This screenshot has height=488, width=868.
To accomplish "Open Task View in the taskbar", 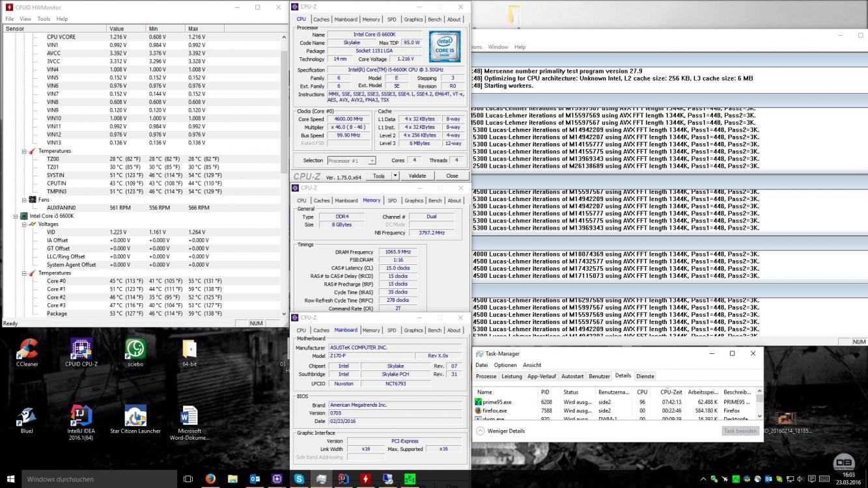I will click(x=188, y=479).
